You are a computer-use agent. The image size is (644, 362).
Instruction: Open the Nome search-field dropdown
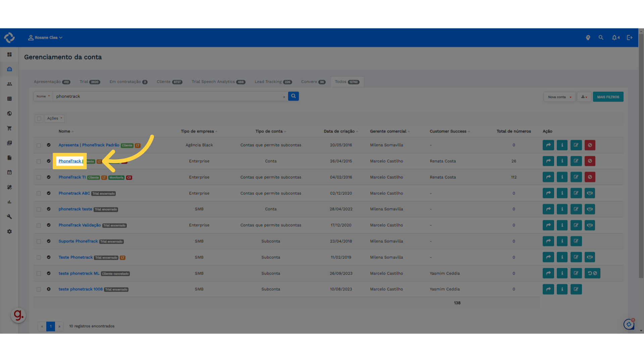click(x=43, y=96)
